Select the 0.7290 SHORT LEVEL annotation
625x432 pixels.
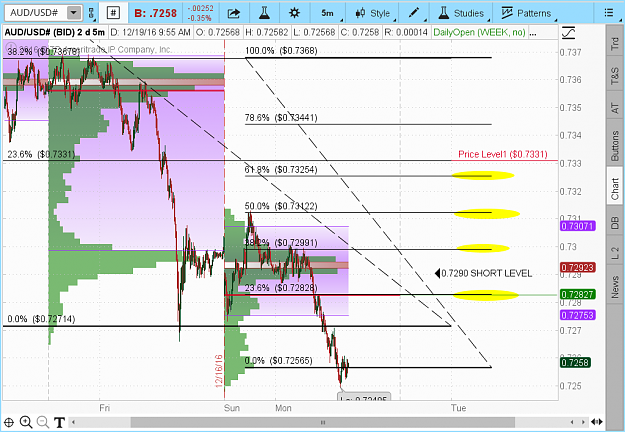pos(483,273)
